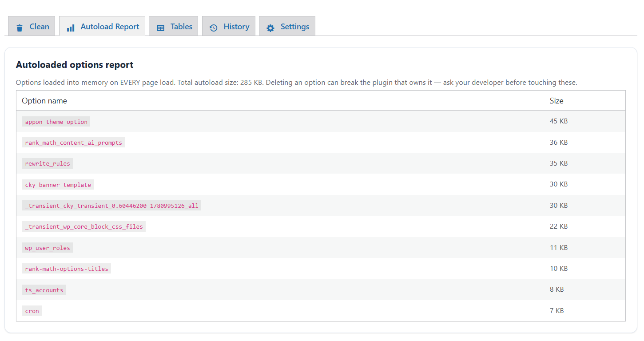Viewport: 644px width, 341px height.
Task: Click the 45 KB size value
Action: click(559, 121)
